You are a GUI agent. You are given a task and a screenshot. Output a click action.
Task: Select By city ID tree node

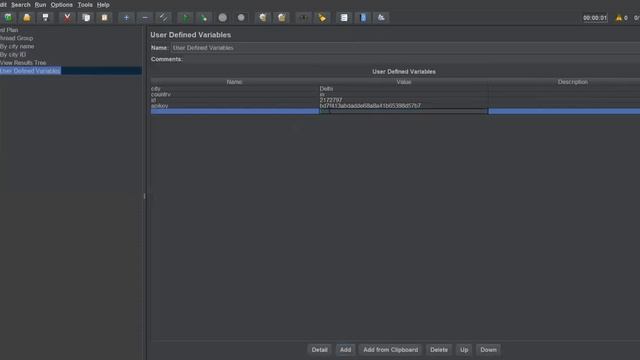(x=13, y=54)
